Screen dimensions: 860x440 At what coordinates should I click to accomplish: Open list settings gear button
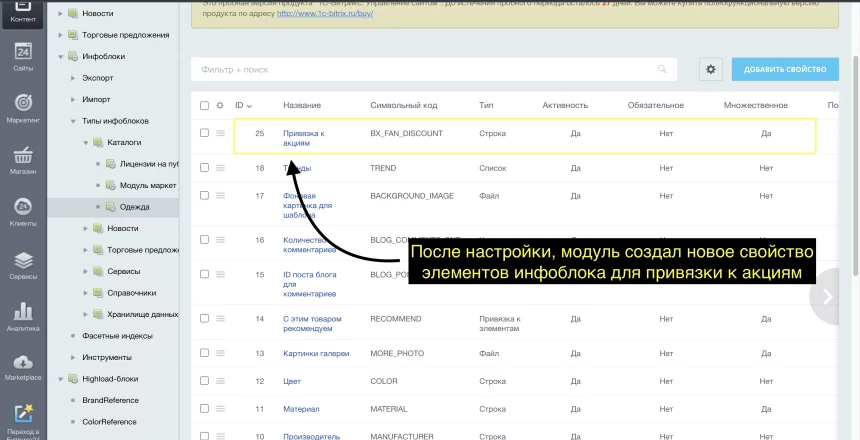tap(711, 69)
